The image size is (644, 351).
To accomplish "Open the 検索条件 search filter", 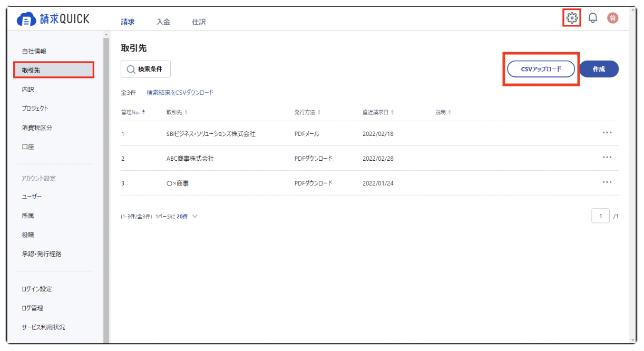I will 145,69.
